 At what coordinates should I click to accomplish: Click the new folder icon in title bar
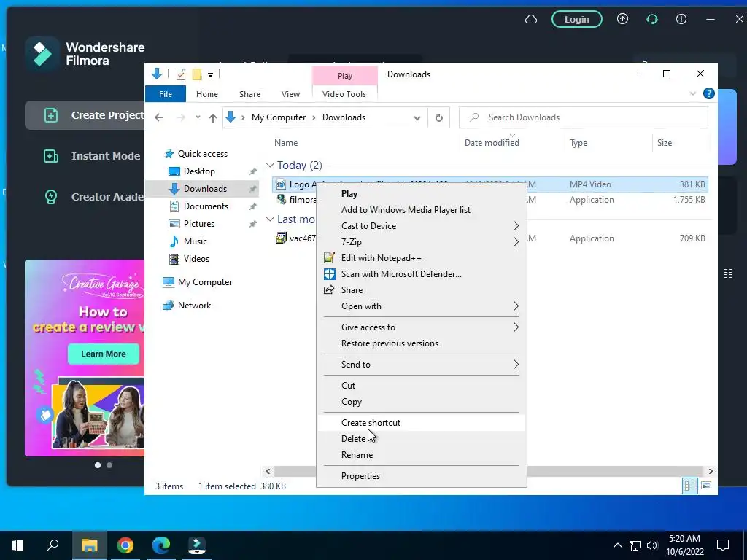coord(197,74)
